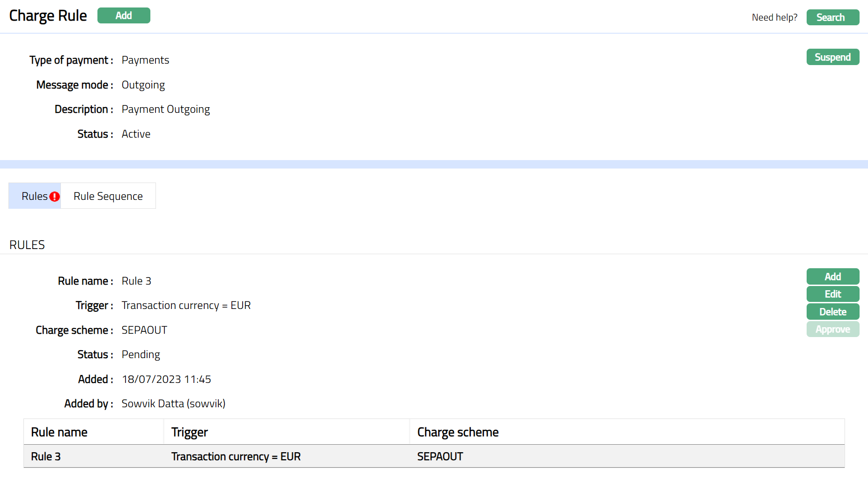The height and width of the screenshot is (477, 868).
Task: Click the SEPAOUT cell in the table
Action: (440, 456)
